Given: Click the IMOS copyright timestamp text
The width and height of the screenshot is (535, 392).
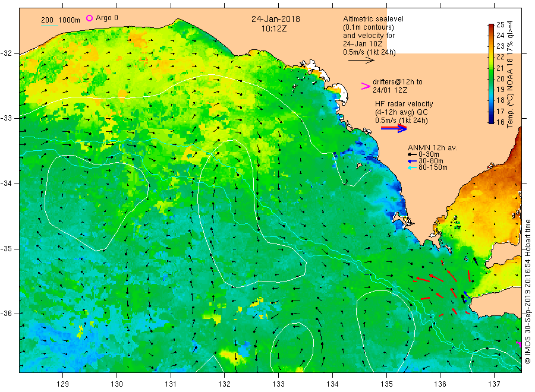Looking at the screenshot, I should point(528,292).
